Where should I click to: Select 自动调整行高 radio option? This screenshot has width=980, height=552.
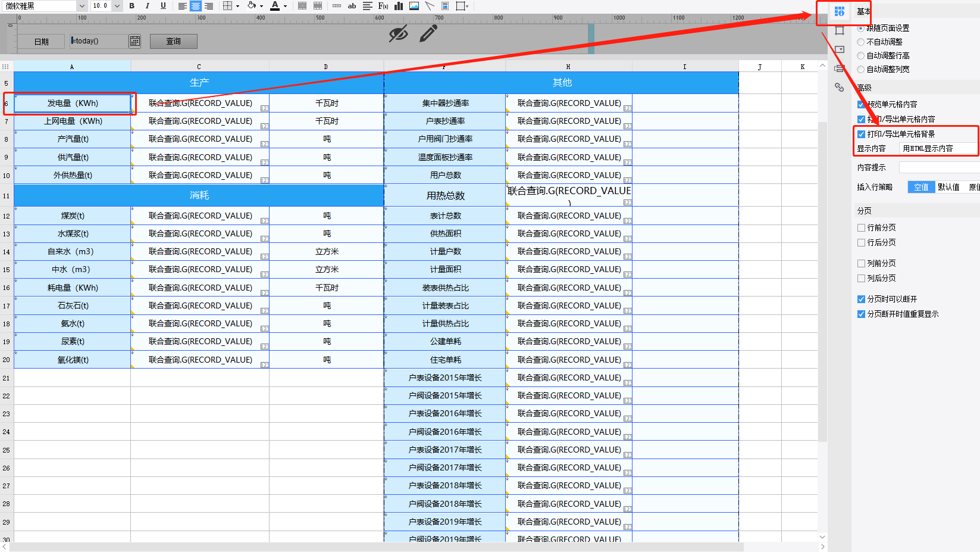pyautogui.click(x=860, y=55)
